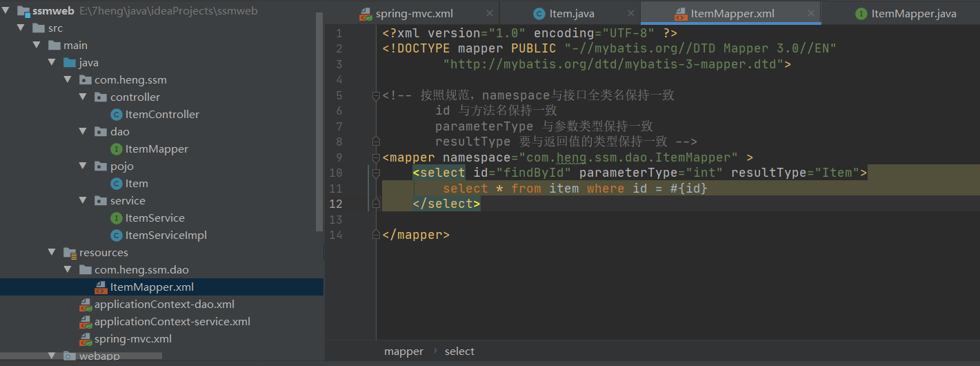Click the controller package icon
The image size is (980, 366).
(x=101, y=97)
